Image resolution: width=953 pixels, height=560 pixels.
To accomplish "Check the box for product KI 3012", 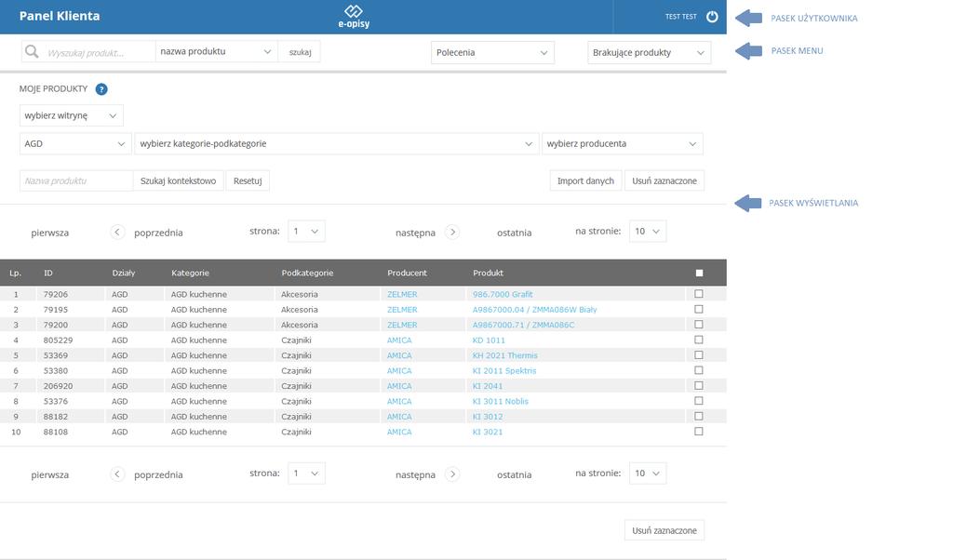I will click(x=699, y=416).
